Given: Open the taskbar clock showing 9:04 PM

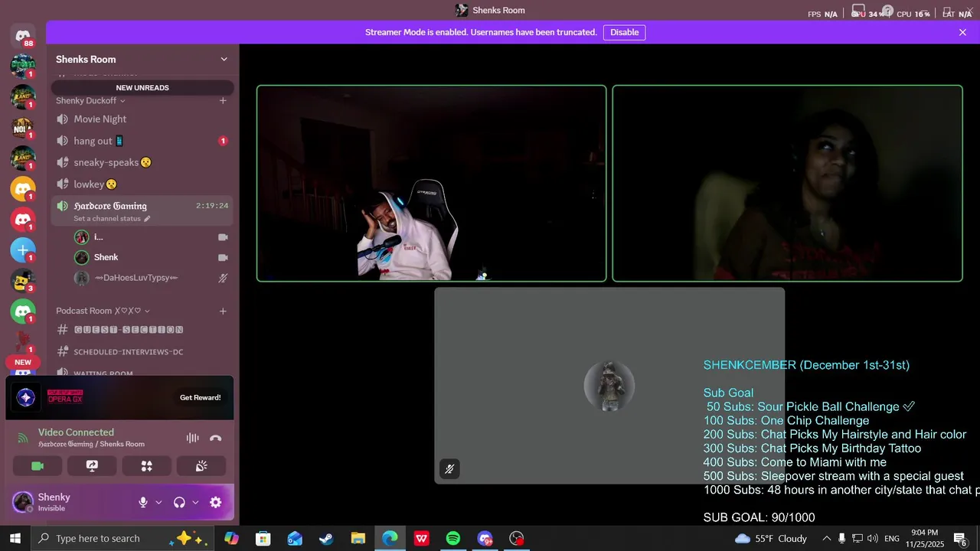Looking at the screenshot, I should [924, 539].
